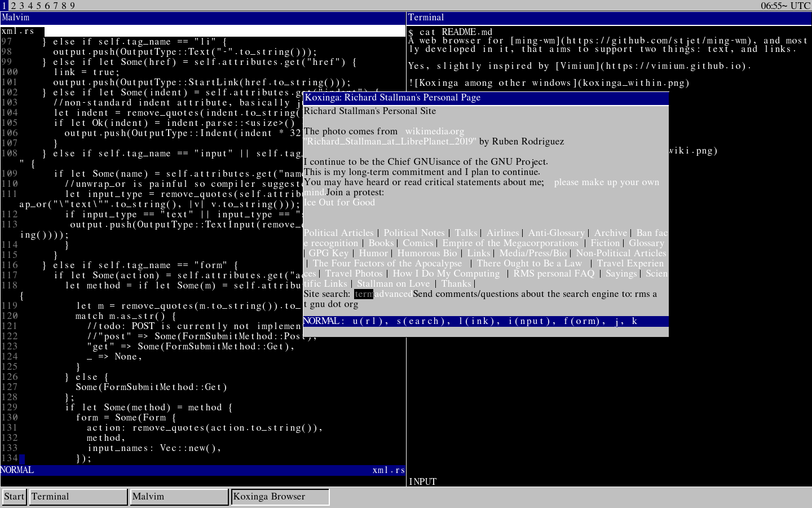Follow the wikimedia.org link
Image resolution: width=812 pixels, height=508 pixels.
(434, 132)
